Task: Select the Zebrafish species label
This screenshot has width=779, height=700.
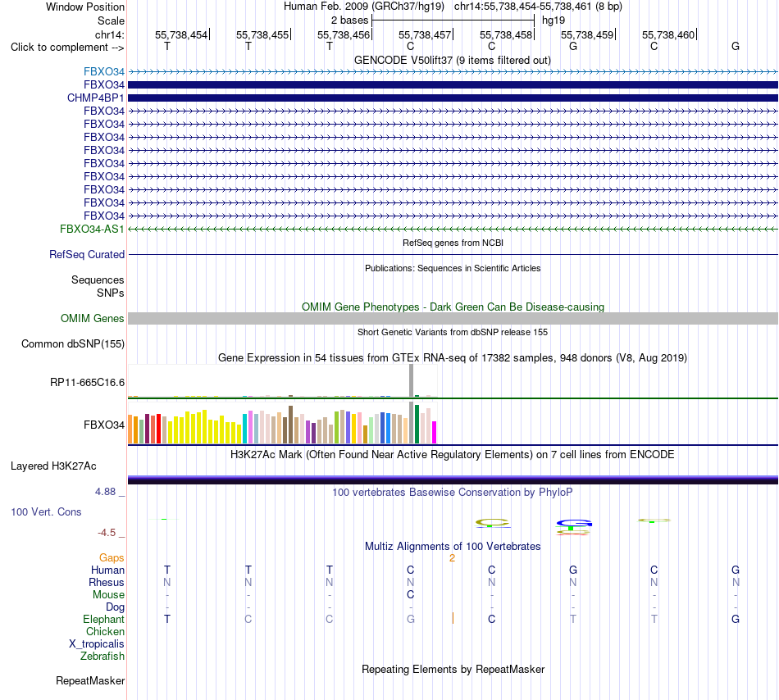Action: click(x=102, y=657)
